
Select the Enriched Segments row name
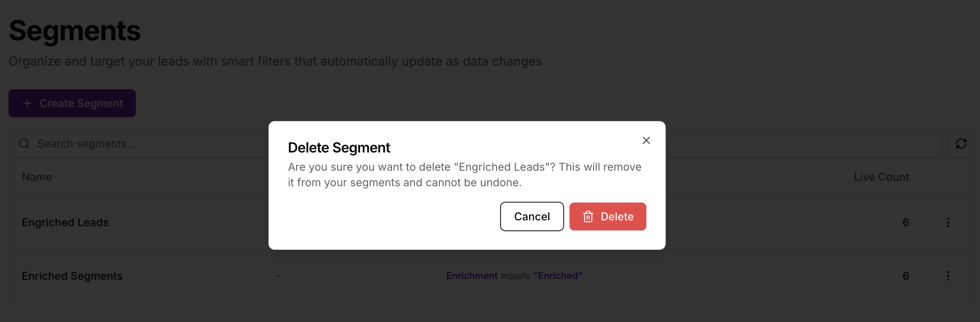[72, 276]
